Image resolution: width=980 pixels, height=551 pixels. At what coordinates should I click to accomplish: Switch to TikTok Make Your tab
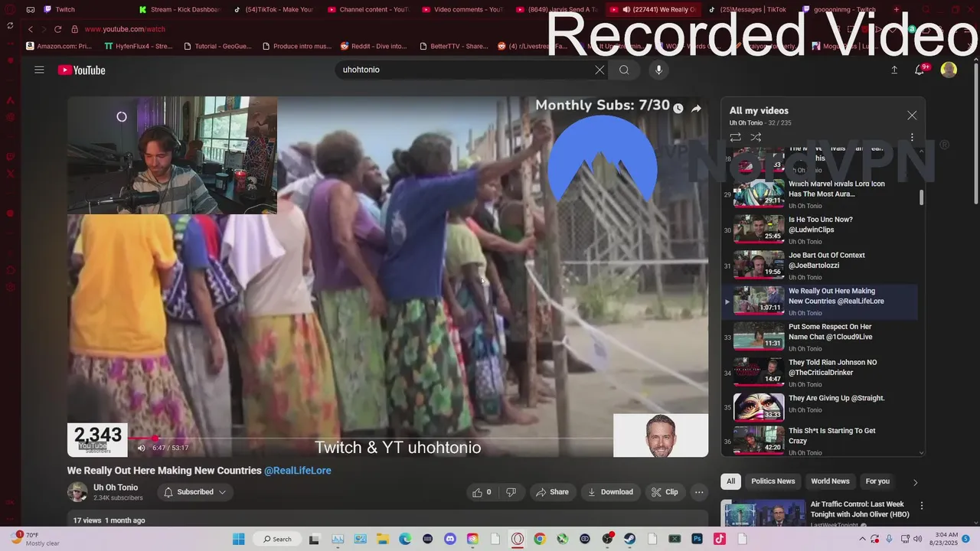[276, 9]
